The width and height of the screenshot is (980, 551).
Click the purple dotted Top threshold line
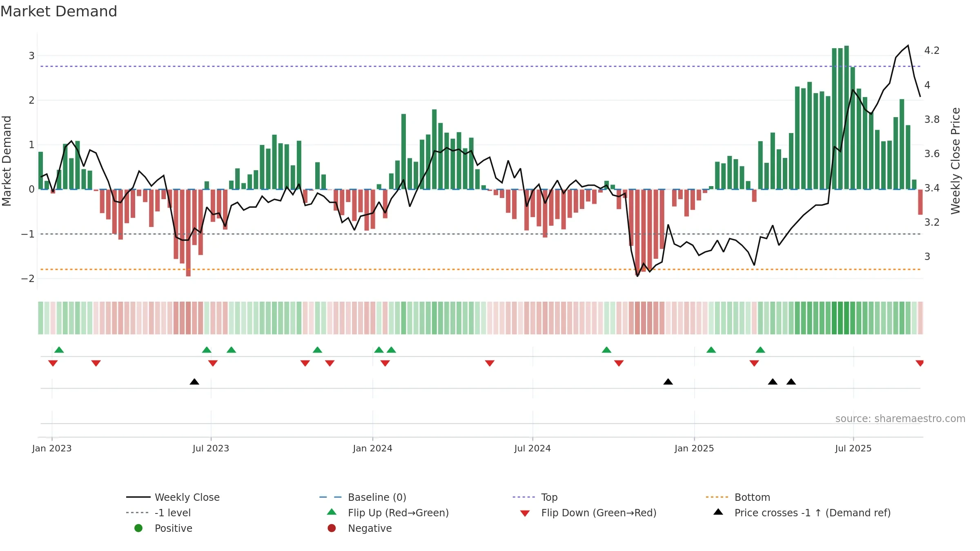(x=480, y=66)
